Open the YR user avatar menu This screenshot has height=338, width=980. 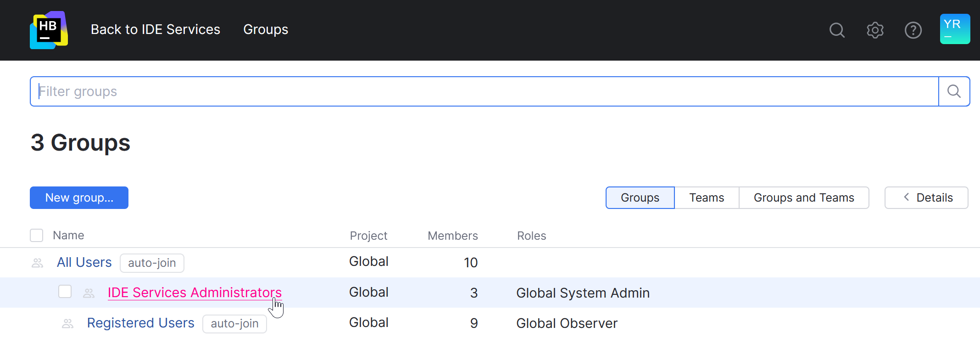point(955,29)
